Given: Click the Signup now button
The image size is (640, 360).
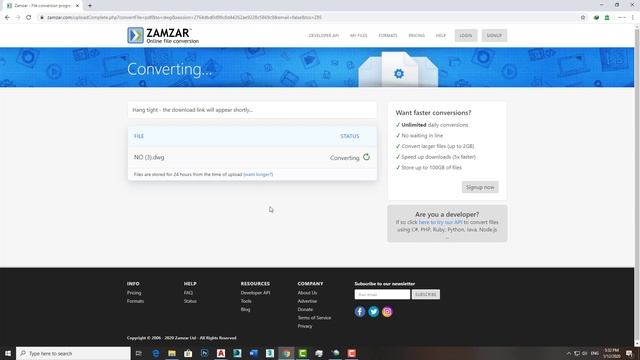Looking at the screenshot, I should 480,187.
